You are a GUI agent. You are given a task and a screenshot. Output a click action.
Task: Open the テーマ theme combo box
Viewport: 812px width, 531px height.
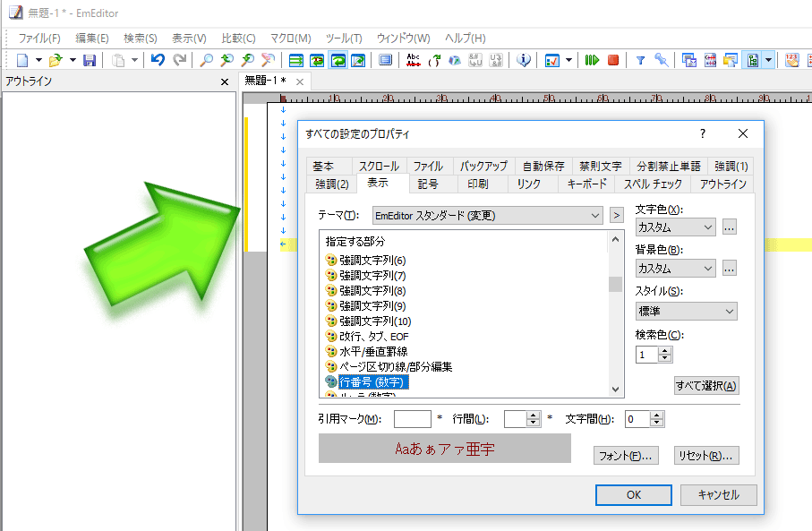487,215
